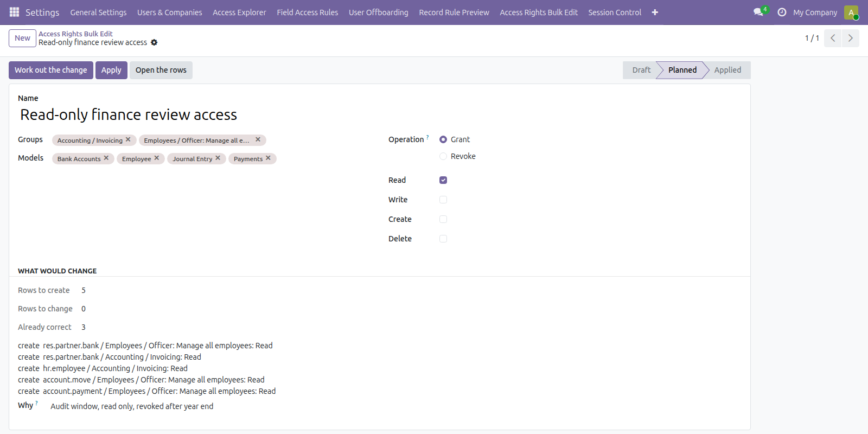The image size is (868, 434).
Task: Click the Work out the change button
Action: [x=51, y=70]
